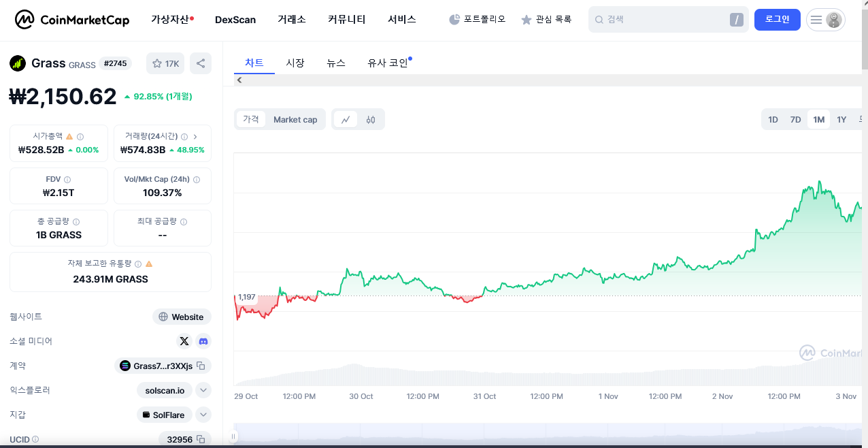Click the info icon beside 총 공급량
The image size is (868, 448).
(x=76, y=222)
